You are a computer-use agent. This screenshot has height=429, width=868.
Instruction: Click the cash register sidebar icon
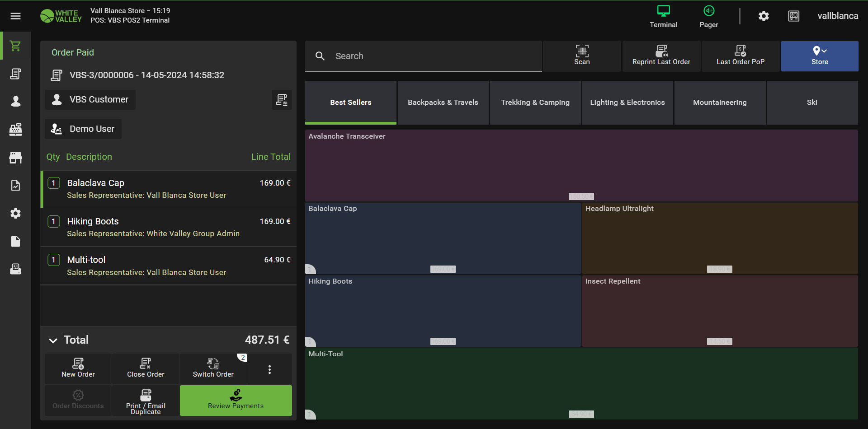click(x=15, y=130)
